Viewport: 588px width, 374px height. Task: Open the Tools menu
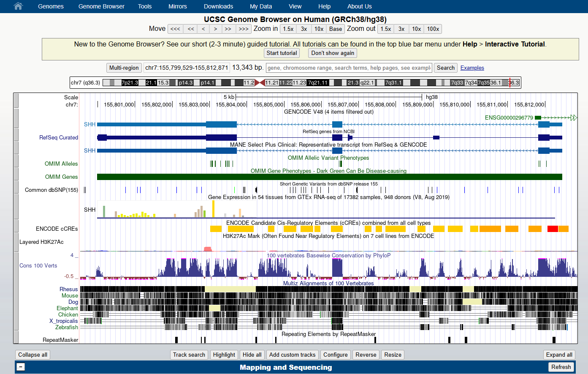[x=145, y=6]
